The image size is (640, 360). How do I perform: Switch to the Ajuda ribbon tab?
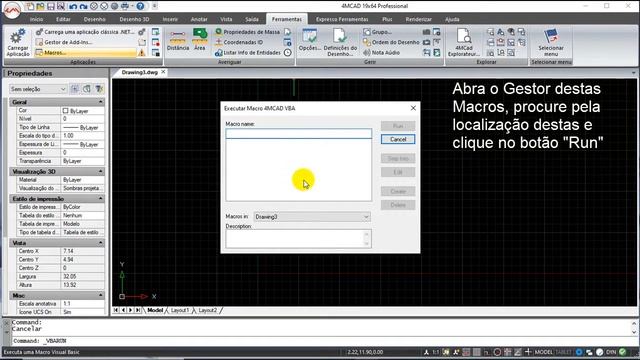pos(452,19)
